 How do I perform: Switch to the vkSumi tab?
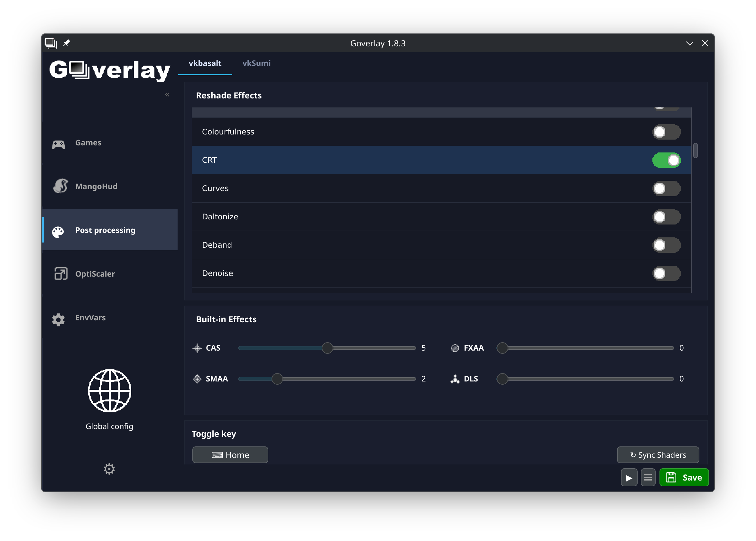[x=256, y=63]
